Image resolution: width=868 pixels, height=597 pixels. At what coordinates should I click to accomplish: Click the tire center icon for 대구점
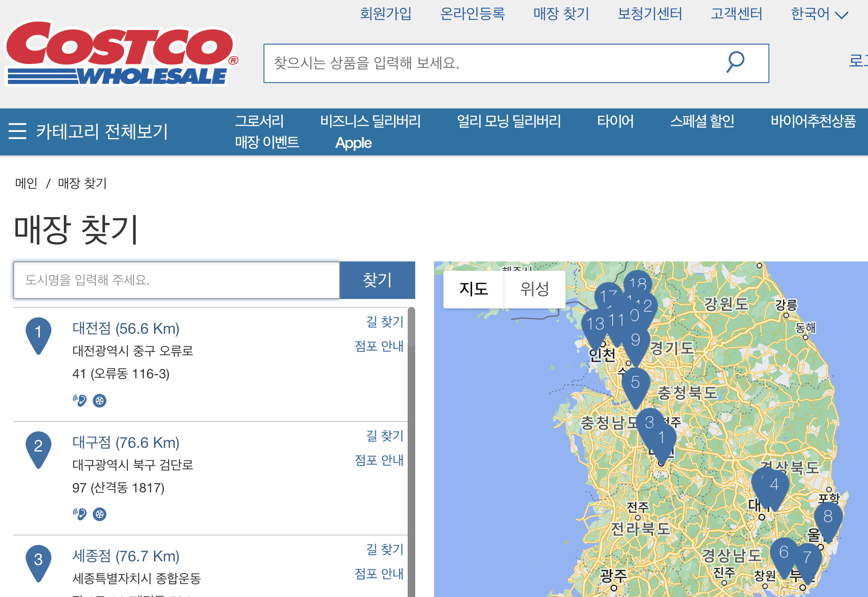[x=100, y=514]
